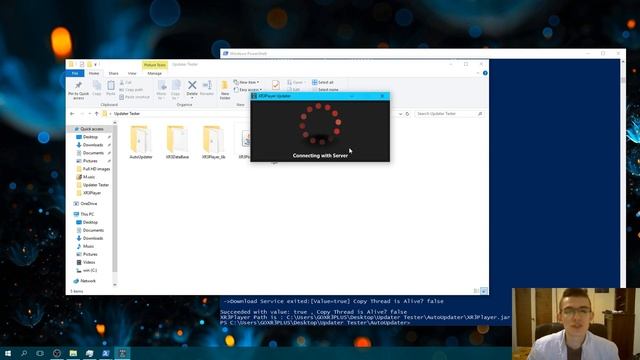Viewport: 640px width, 360px height.
Task: Select OneDrive in navigation pane
Action: [86, 204]
